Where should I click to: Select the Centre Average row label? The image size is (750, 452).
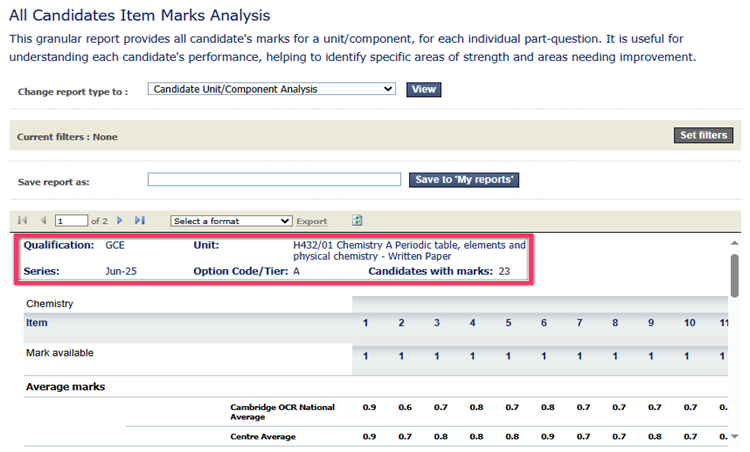coord(262,437)
